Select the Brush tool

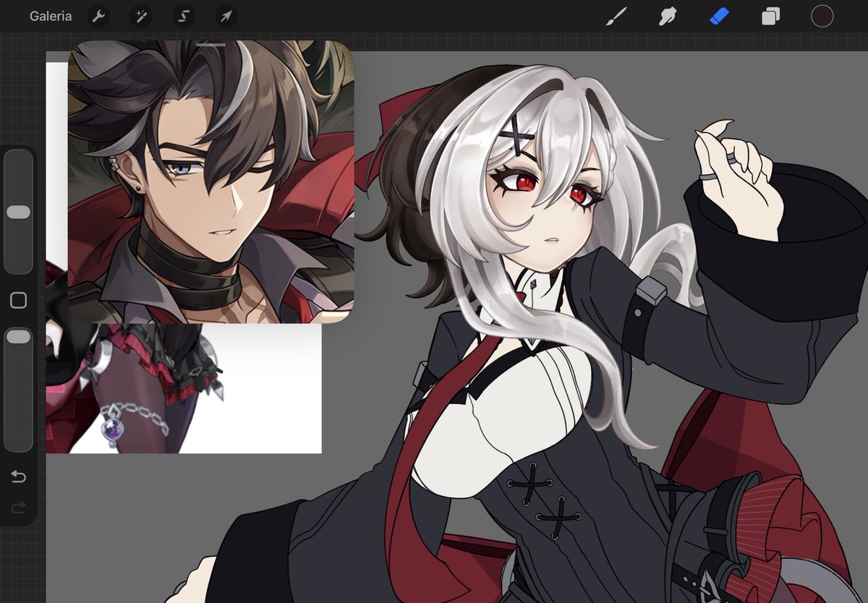(x=616, y=16)
